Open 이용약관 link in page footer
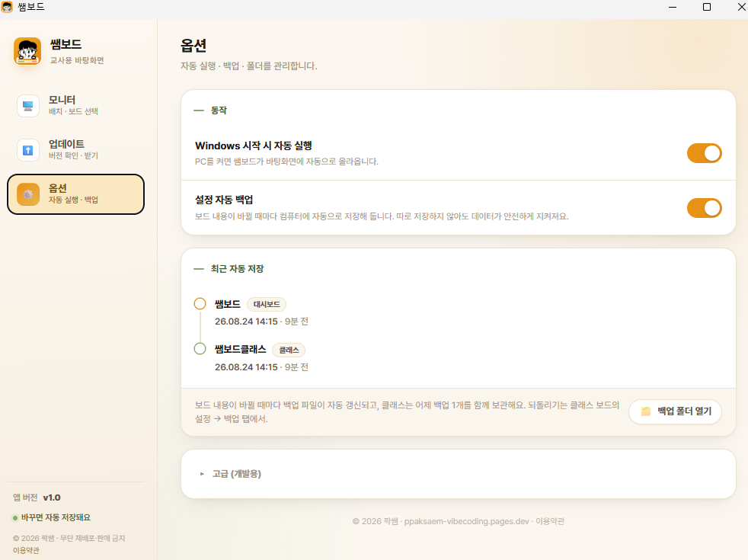Image resolution: width=748 pixels, height=560 pixels. [549, 521]
